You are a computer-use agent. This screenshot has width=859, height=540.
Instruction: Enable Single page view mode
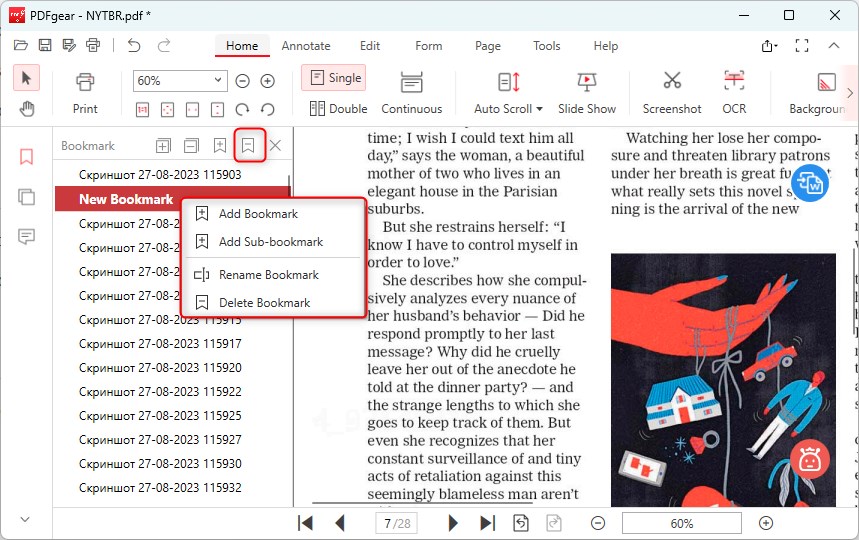click(334, 78)
